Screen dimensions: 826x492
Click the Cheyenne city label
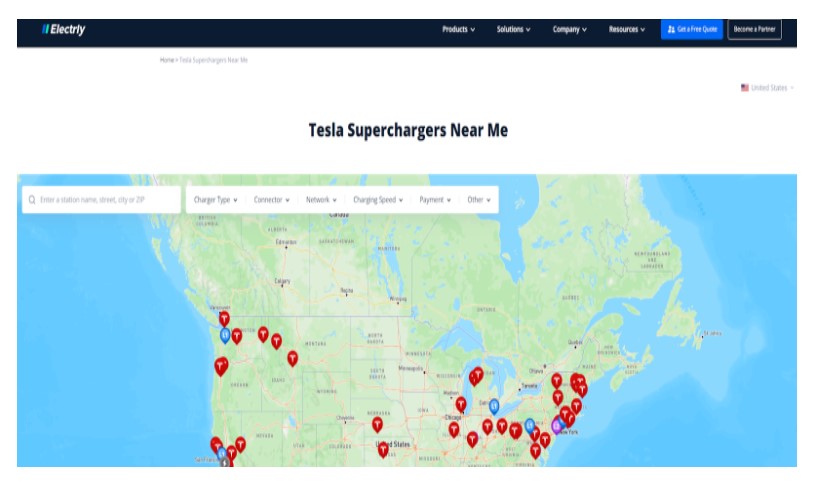pos(346,418)
